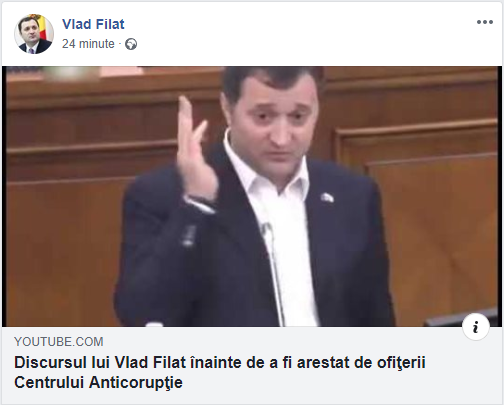Open Vlad Filat's round profile picture
Viewport: 504px width, 405px height.
coord(34,34)
